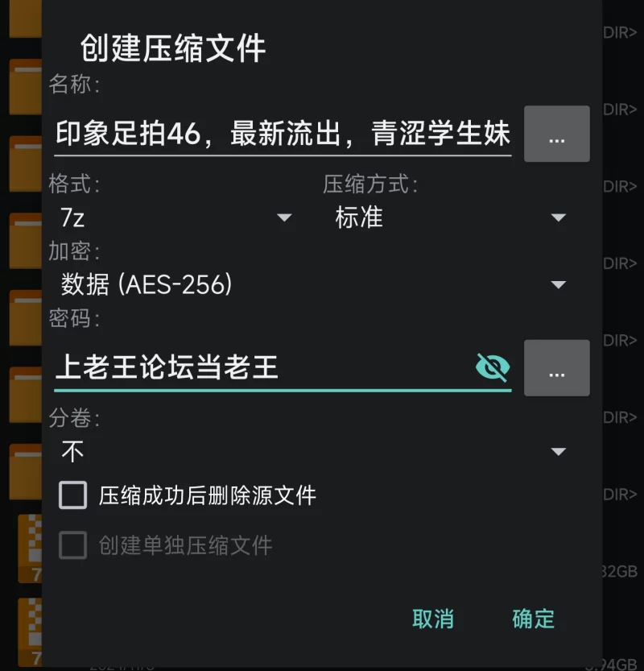Click the background folder icon beside 密码 label
Viewport: 644px width, 671px height.
(x=26, y=318)
